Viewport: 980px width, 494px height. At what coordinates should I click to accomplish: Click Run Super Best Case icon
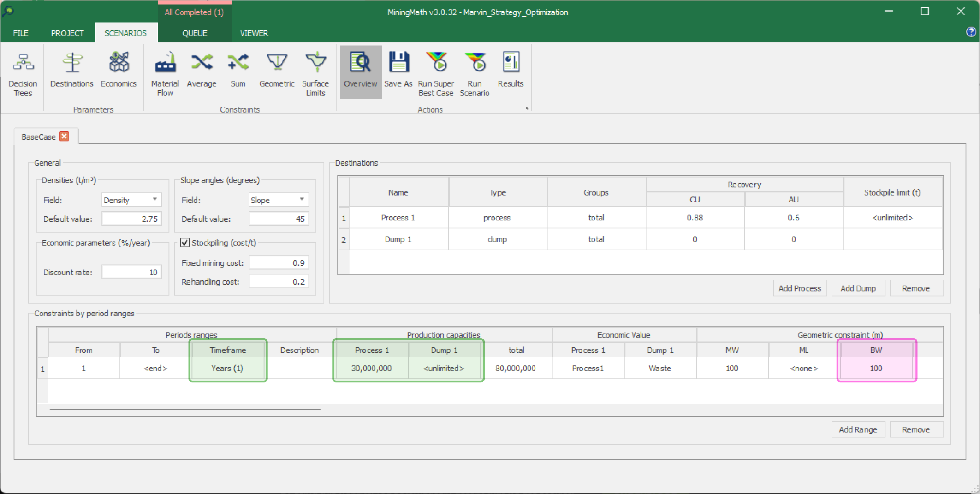coord(436,74)
